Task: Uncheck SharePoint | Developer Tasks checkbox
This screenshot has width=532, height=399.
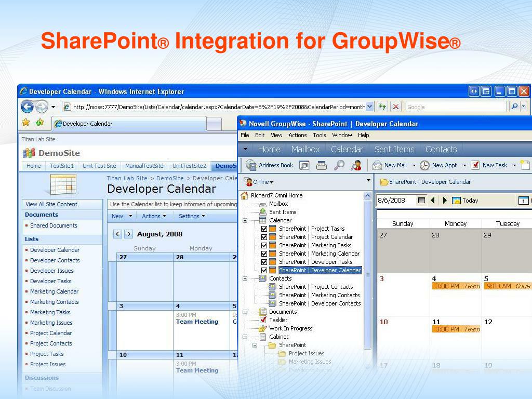Action: tap(264, 262)
